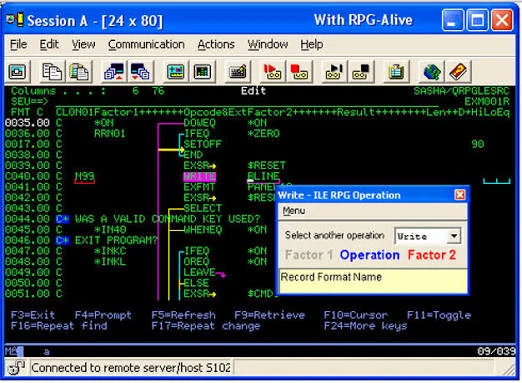
Task: Open the display color mapping icon
Action: click(x=175, y=71)
